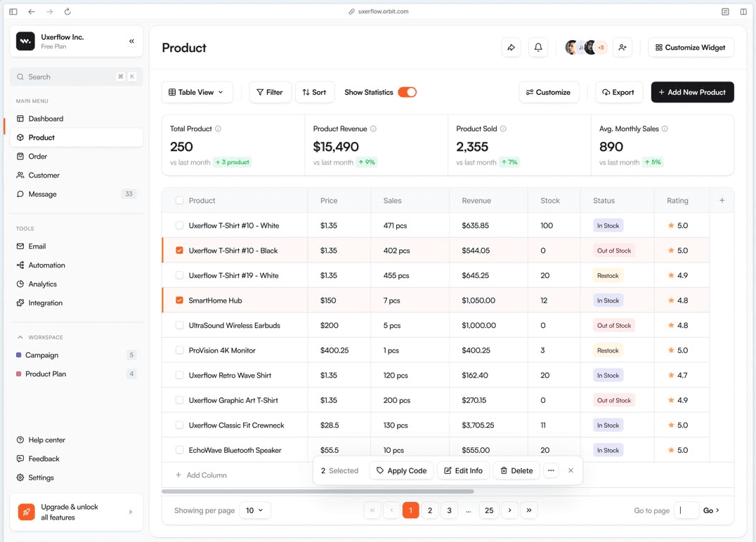Click plus icon at the table header's end
Screen dimensions: 756x542
pyautogui.click(x=722, y=200)
